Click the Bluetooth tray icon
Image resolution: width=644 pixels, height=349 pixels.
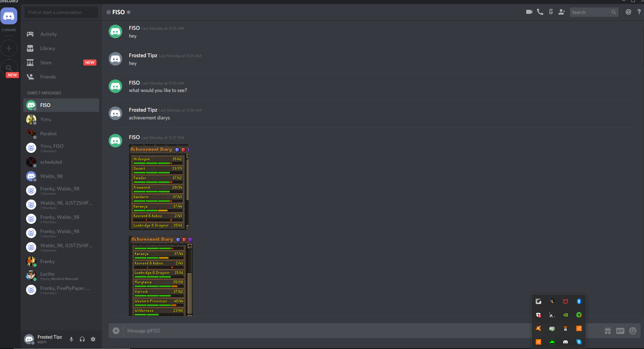point(579,301)
